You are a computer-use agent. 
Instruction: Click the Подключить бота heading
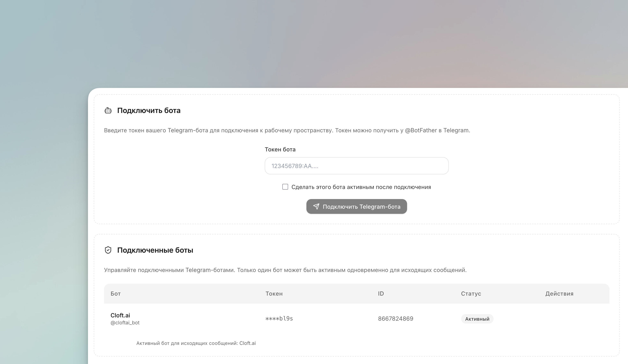(149, 110)
